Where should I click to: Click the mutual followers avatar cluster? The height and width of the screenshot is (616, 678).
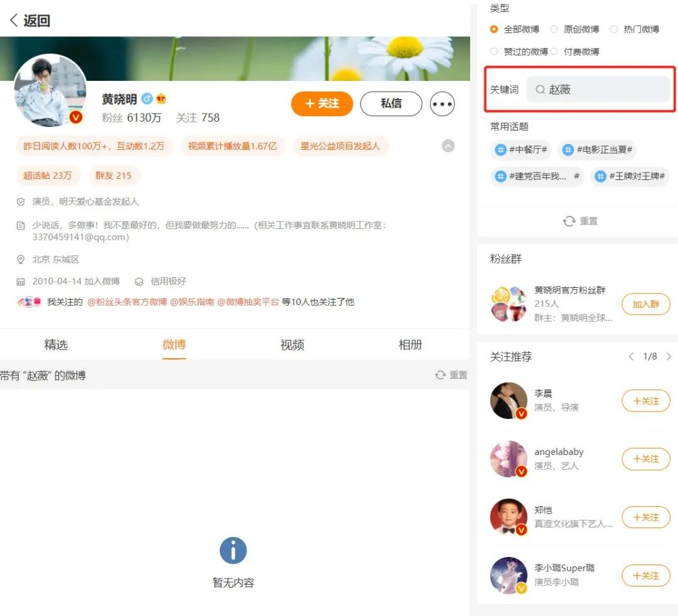tap(29, 302)
